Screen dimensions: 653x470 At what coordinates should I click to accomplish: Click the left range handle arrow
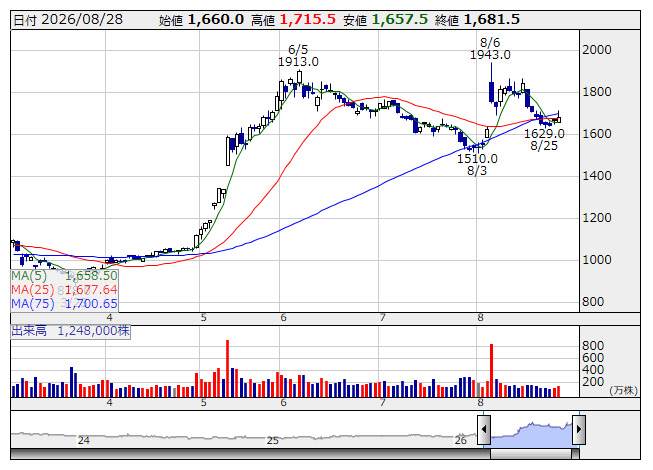pyautogui.click(x=484, y=430)
